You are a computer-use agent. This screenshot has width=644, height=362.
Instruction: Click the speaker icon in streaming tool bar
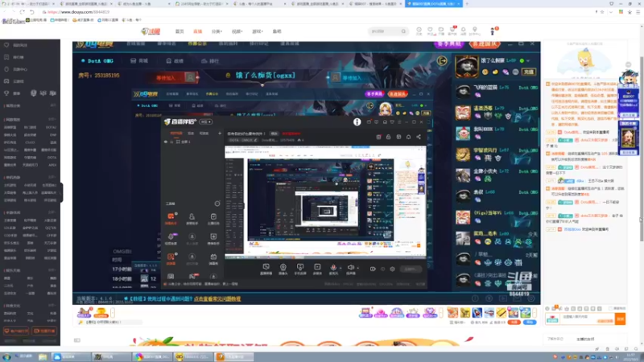tap(350, 267)
